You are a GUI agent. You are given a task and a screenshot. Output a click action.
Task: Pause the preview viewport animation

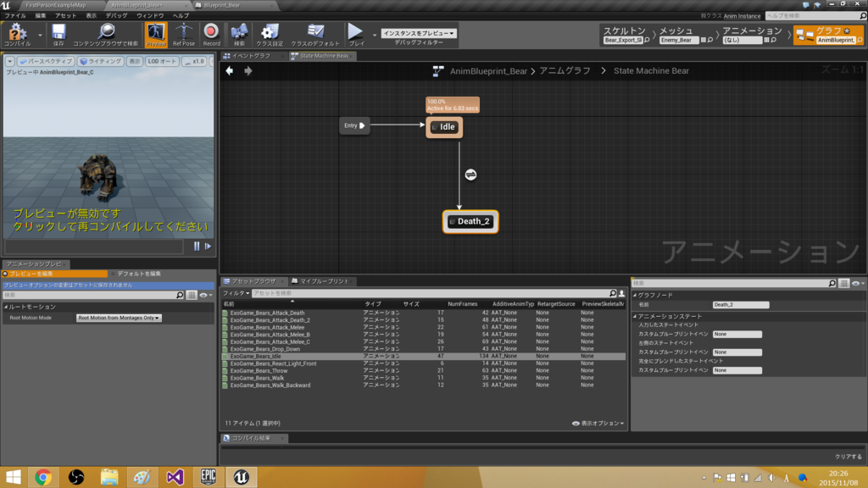(197, 247)
